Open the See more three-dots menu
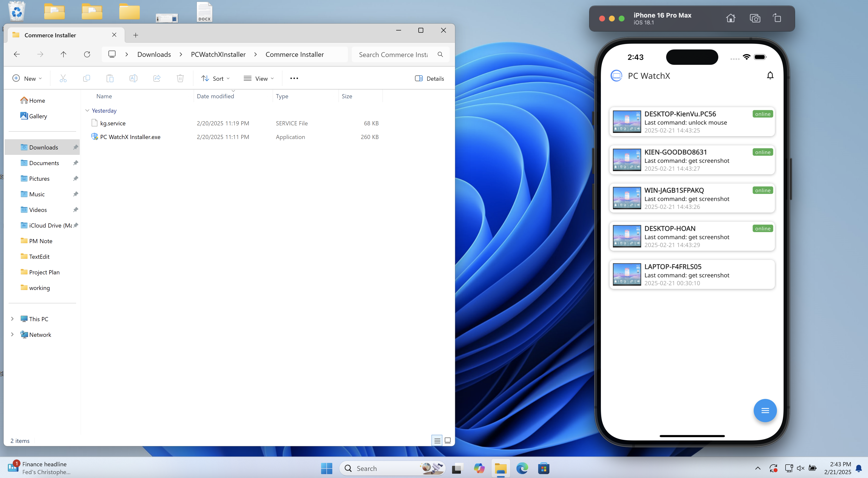 coord(294,79)
